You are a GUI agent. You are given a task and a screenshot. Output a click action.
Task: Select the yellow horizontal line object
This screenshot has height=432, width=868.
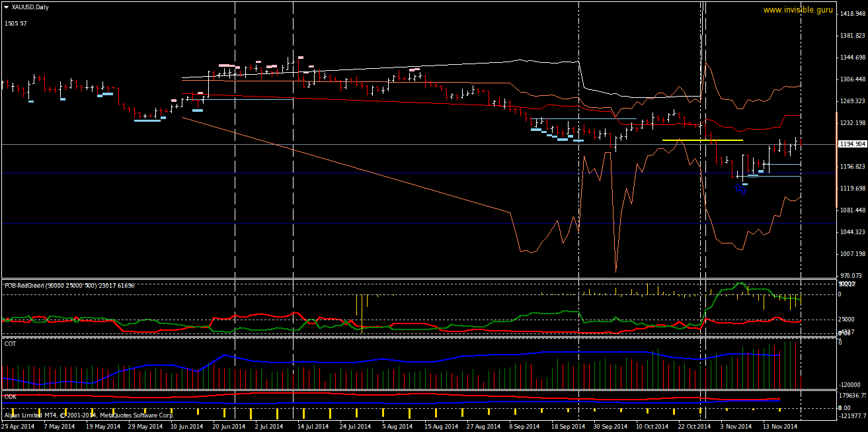click(703, 140)
